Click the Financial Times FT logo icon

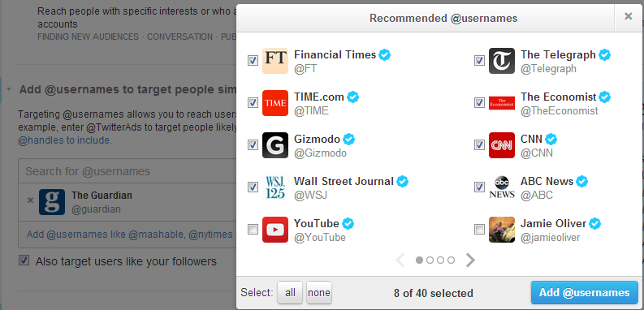[x=275, y=61]
